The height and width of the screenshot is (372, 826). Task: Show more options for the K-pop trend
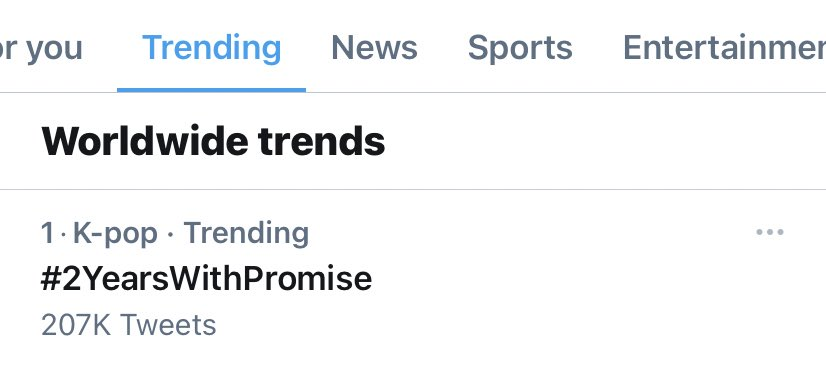770,232
